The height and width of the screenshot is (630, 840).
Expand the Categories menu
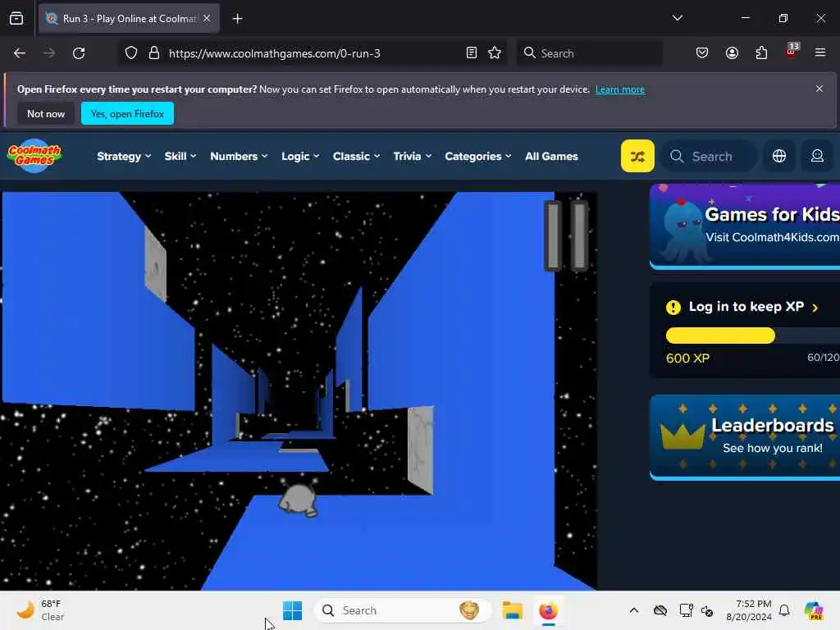478,157
